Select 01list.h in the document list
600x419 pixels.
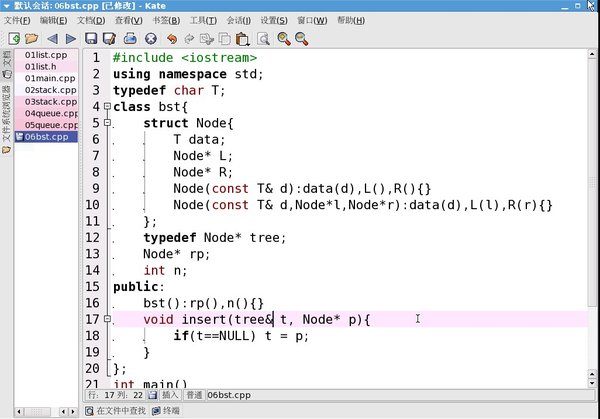46,67
